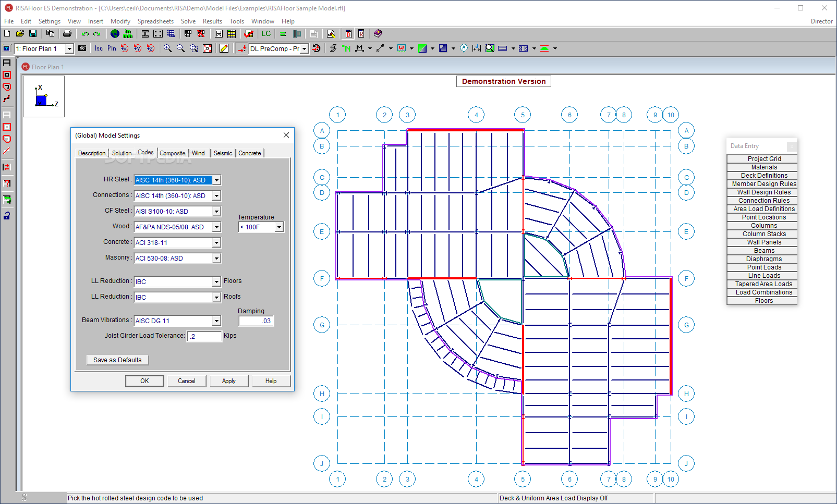Open the purple help book icon
The image size is (837, 504).
(x=378, y=33)
